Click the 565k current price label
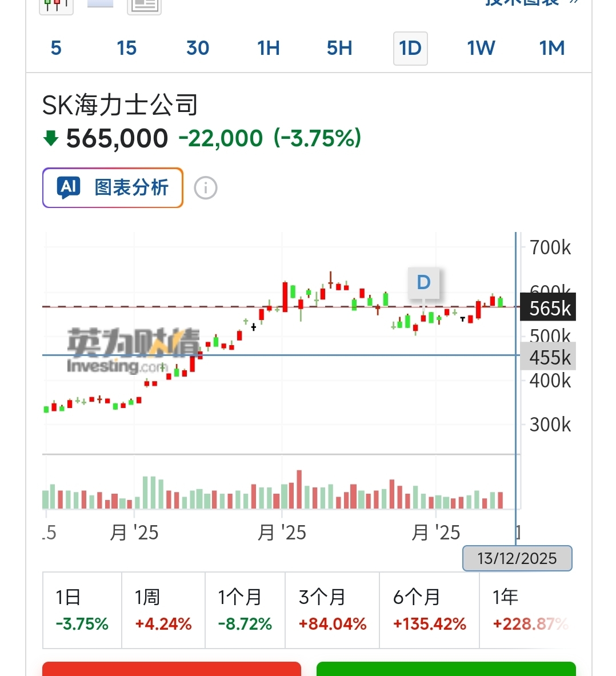The height and width of the screenshot is (676, 616). [x=549, y=308]
